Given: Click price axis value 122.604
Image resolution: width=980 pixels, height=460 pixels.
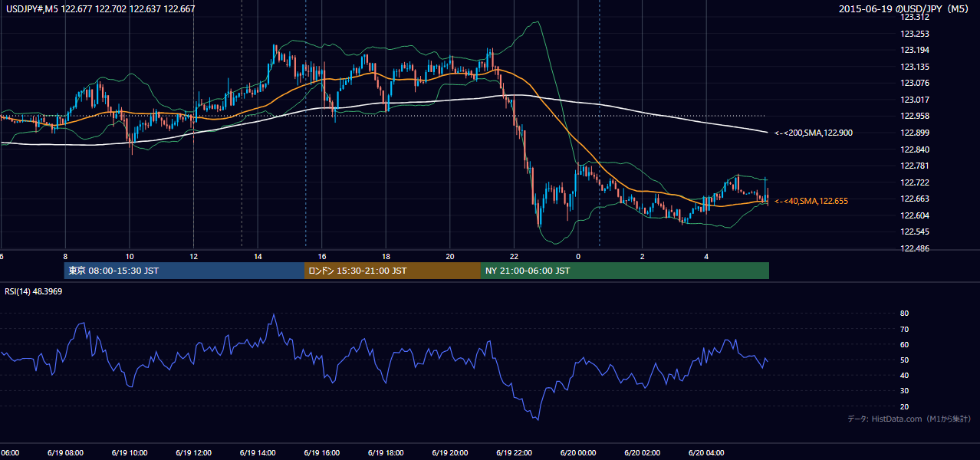Looking at the screenshot, I should pyautogui.click(x=914, y=215).
